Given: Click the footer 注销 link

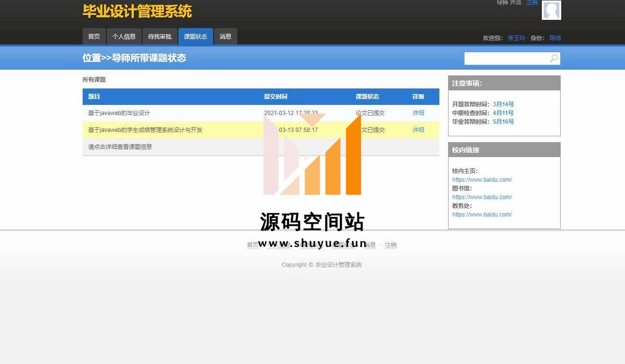Looking at the screenshot, I should [391, 245].
